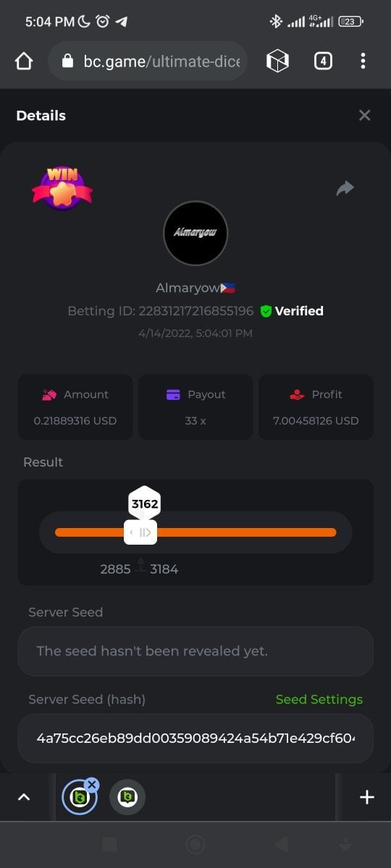Tap the Server Seed hash field

195,739
